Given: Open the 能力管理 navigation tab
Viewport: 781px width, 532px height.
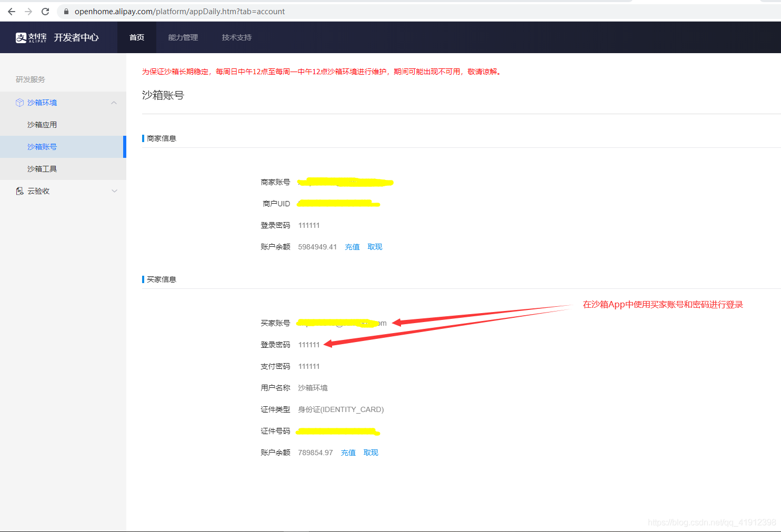Looking at the screenshot, I should coord(183,37).
